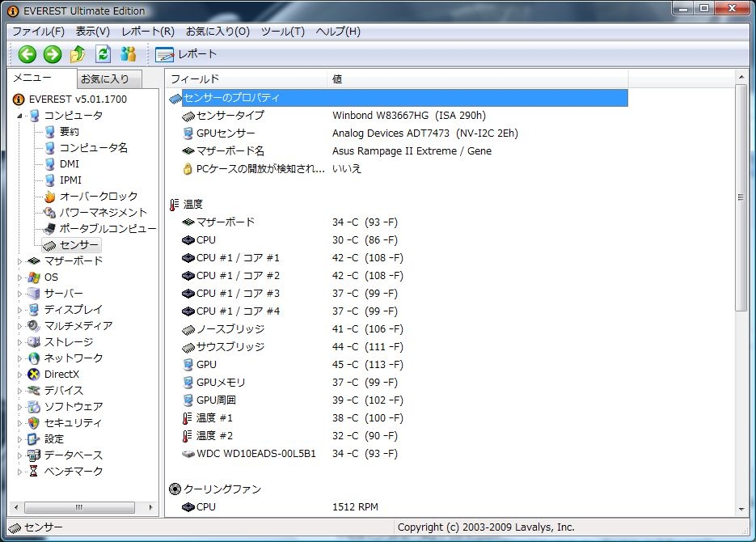The image size is (756, 542).
Task: Click the ソフトウェア icon in tree
Action: click(x=33, y=406)
